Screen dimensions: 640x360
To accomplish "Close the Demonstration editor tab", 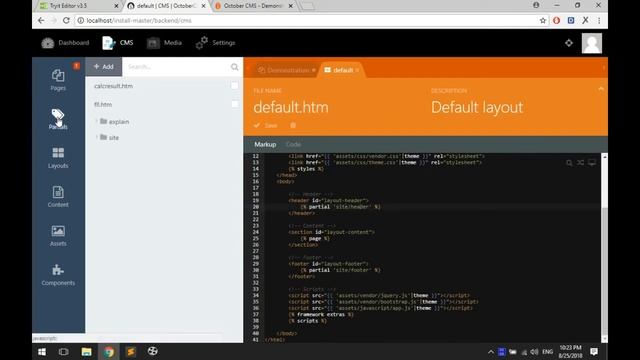I will 314,70.
